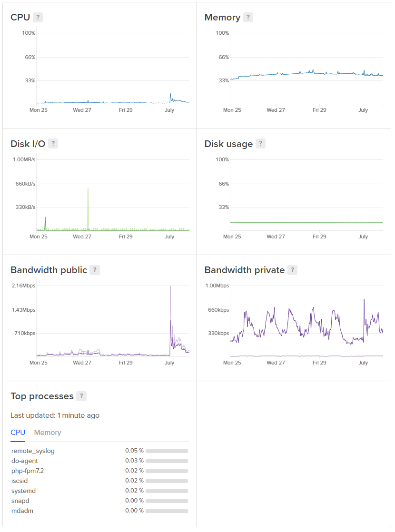Show help for the Disk usage chart
395x532 pixels.
261,144
